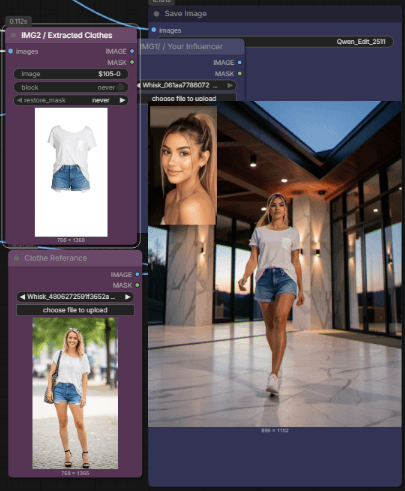The width and height of the screenshot is (405, 491).
Task: Click collapse dot on IMG2 / Extracted Clothes node
Action: [x=14, y=35]
